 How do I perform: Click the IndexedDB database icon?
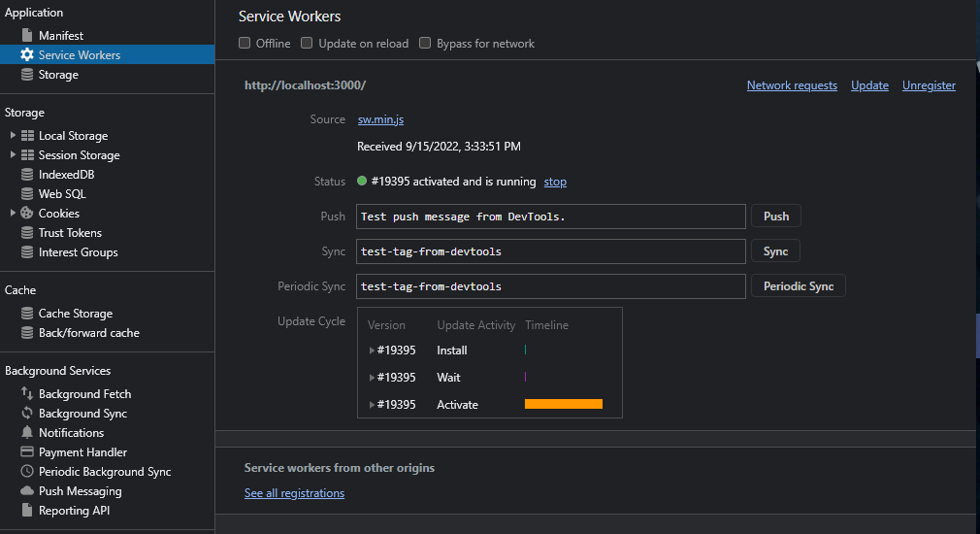click(27, 175)
